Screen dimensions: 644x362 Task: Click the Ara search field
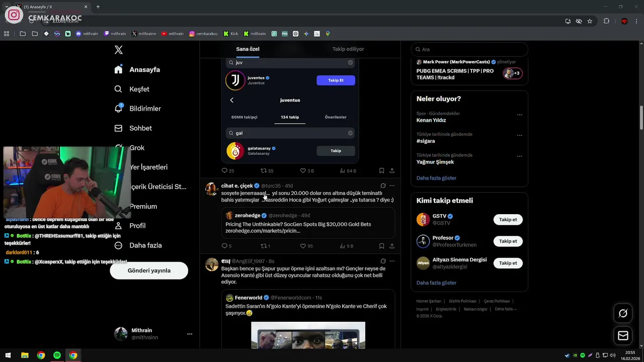point(469,49)
